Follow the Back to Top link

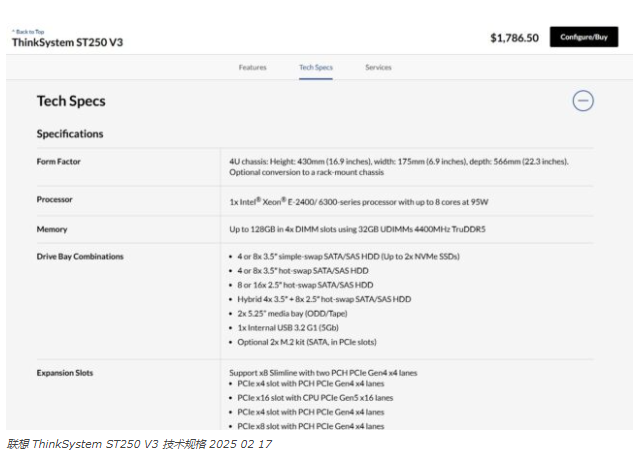coord(28,32)
